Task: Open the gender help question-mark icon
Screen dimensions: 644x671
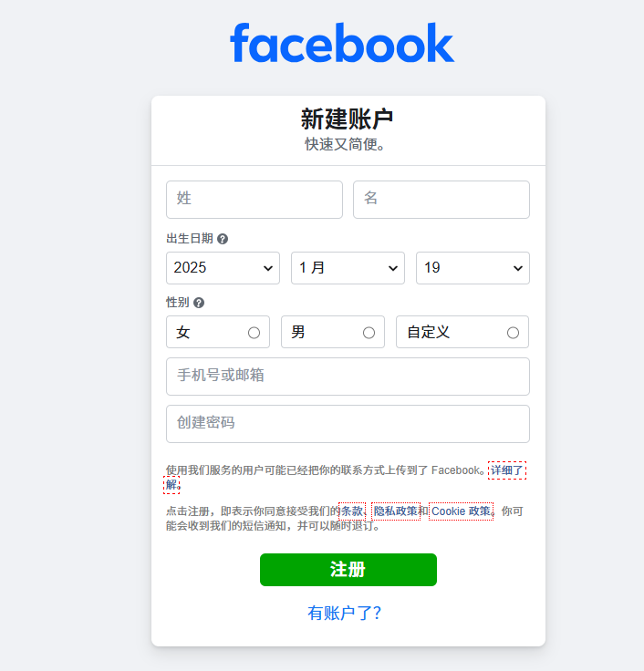Action: [199, 303]
